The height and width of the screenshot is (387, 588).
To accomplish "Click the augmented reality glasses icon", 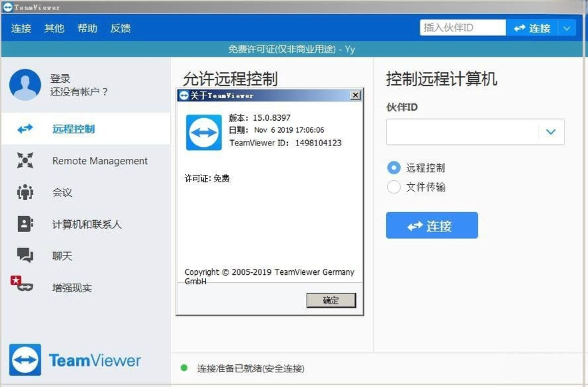I will [x=25, y=288].
